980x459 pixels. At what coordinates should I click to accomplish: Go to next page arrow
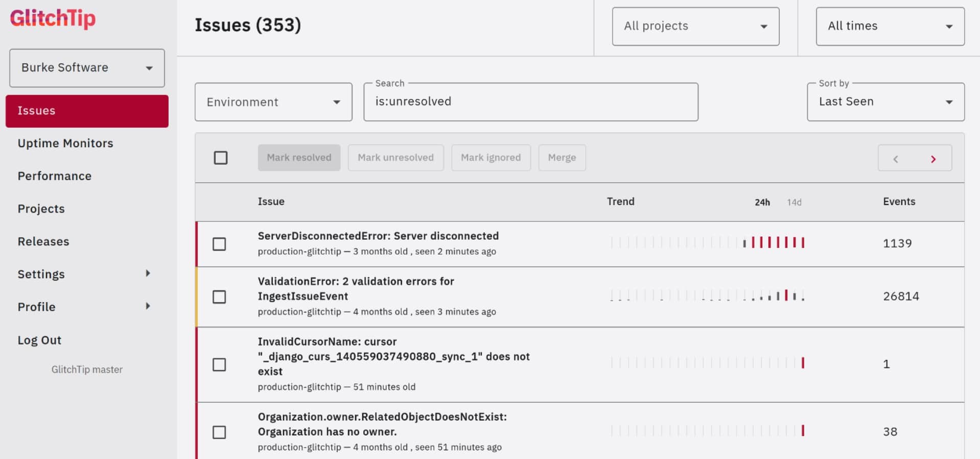pos(933,158)
